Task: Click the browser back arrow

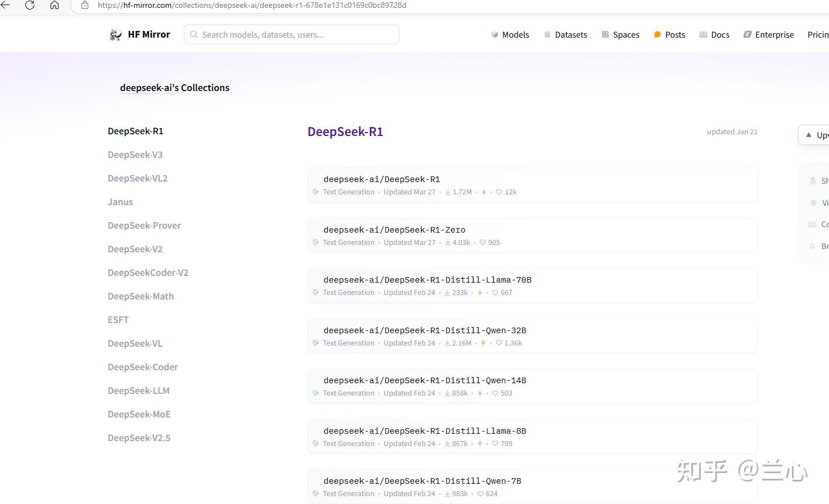Action: tap(5, 5)
